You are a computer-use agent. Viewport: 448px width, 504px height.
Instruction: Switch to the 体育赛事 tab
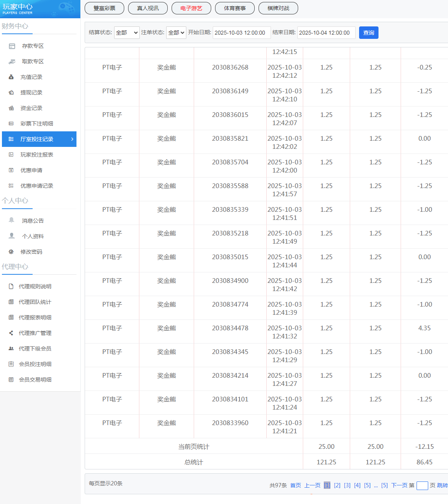pos(235,8)
